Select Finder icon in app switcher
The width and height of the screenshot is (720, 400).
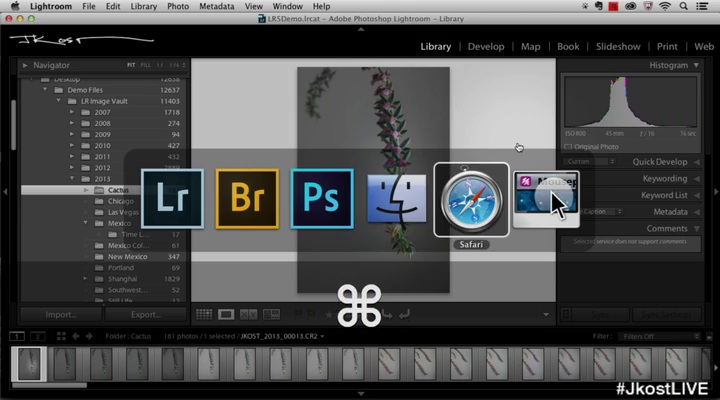397,198
